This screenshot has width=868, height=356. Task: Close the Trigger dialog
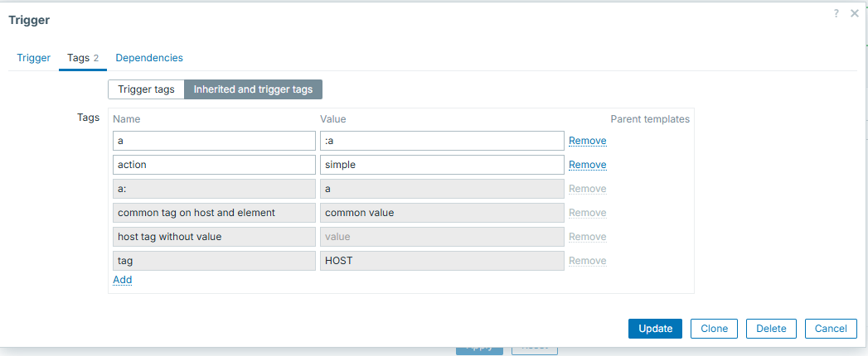854,14
